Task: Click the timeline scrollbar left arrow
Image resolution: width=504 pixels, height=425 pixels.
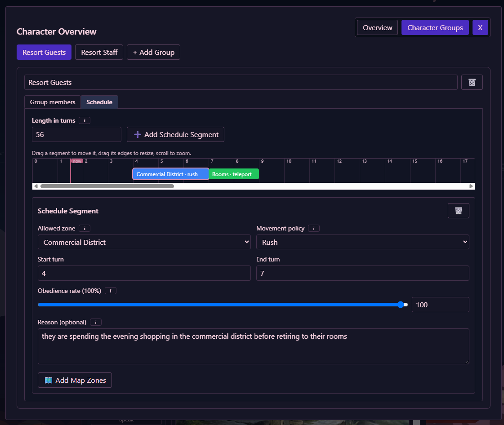Action: point(36,186)
